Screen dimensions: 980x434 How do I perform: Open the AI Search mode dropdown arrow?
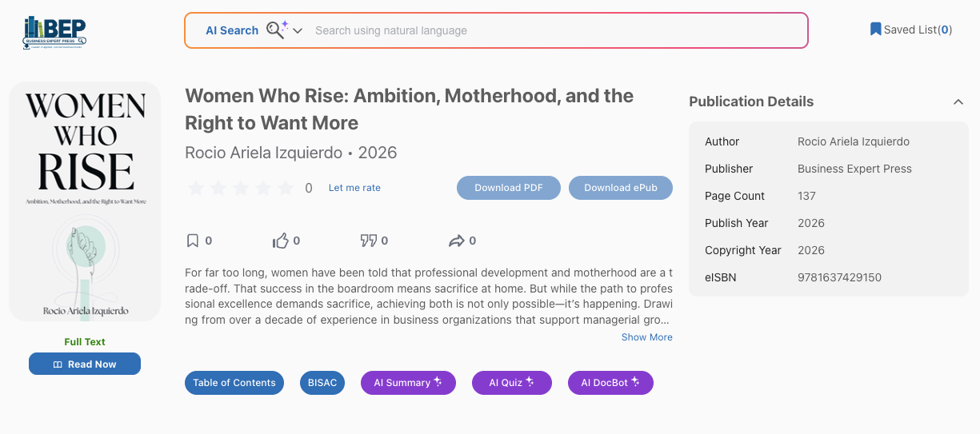298,31
